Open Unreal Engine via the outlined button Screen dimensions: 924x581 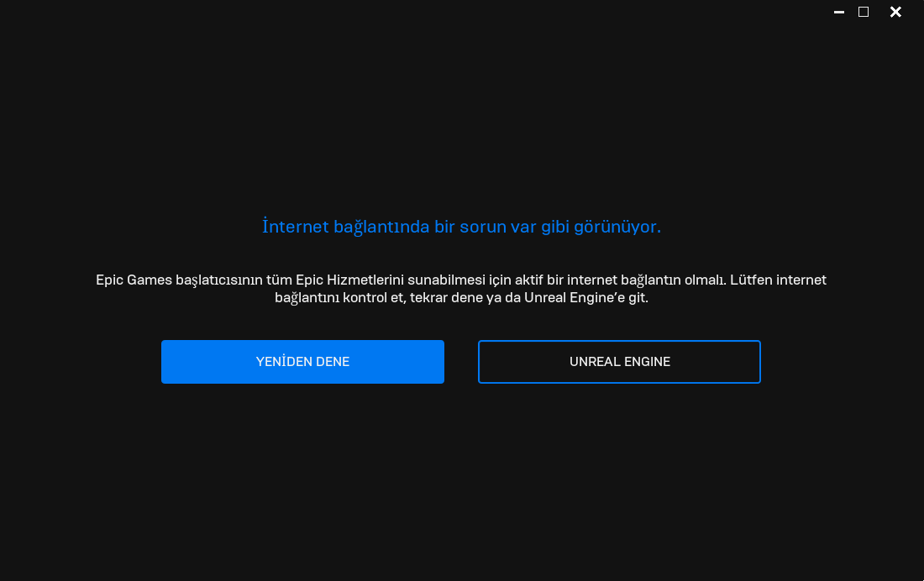click(x=619, y=362)
